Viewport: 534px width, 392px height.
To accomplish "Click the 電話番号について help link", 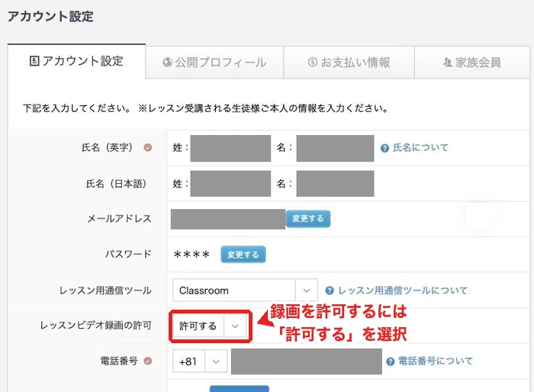I will 436,361.
